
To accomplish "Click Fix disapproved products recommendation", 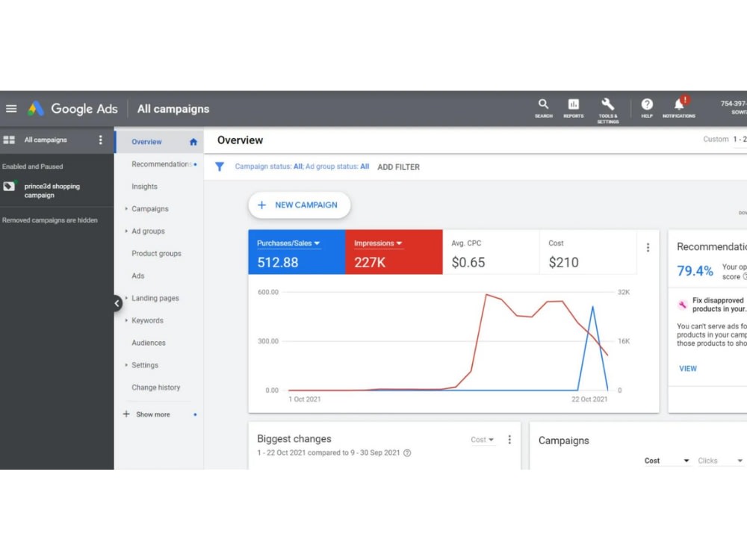I will pos(719,305).
